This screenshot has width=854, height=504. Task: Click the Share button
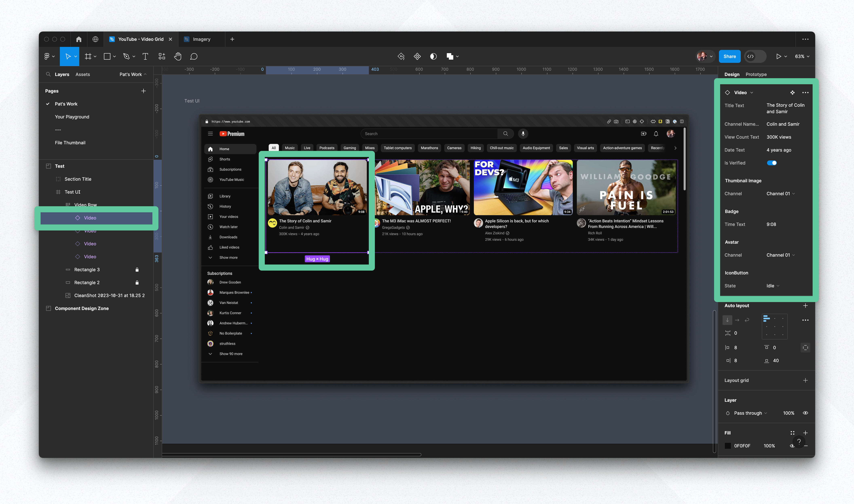[730, 56]
